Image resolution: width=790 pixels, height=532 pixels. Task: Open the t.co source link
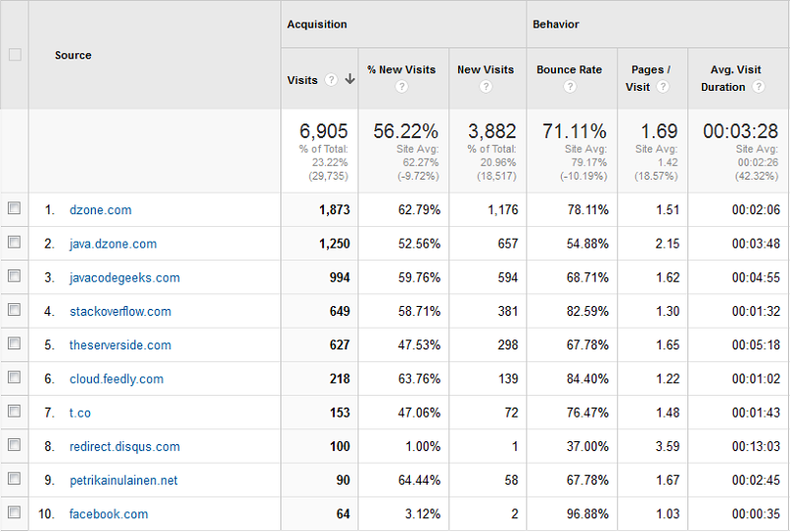[x=80, y=414]
